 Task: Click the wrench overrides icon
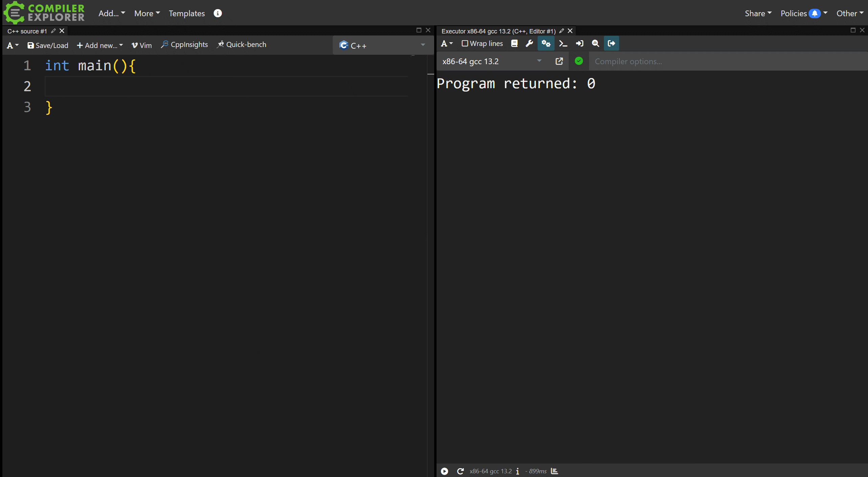[530, 44]
